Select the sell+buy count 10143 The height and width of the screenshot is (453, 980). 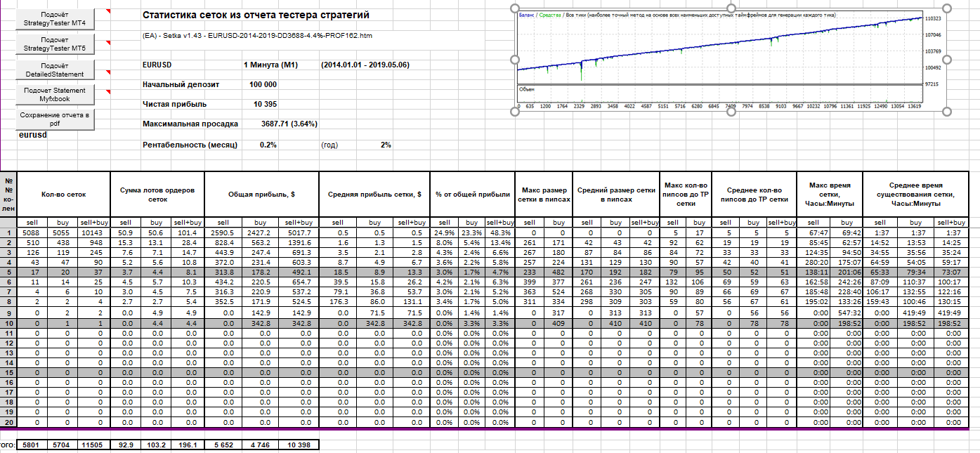pyautogui.click(x=93, y=232)
